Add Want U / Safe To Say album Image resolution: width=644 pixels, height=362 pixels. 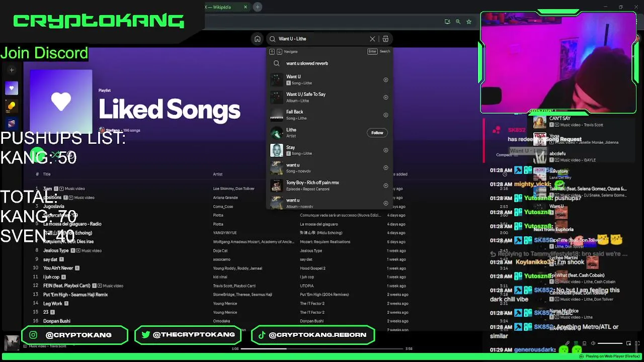[386, 98]
